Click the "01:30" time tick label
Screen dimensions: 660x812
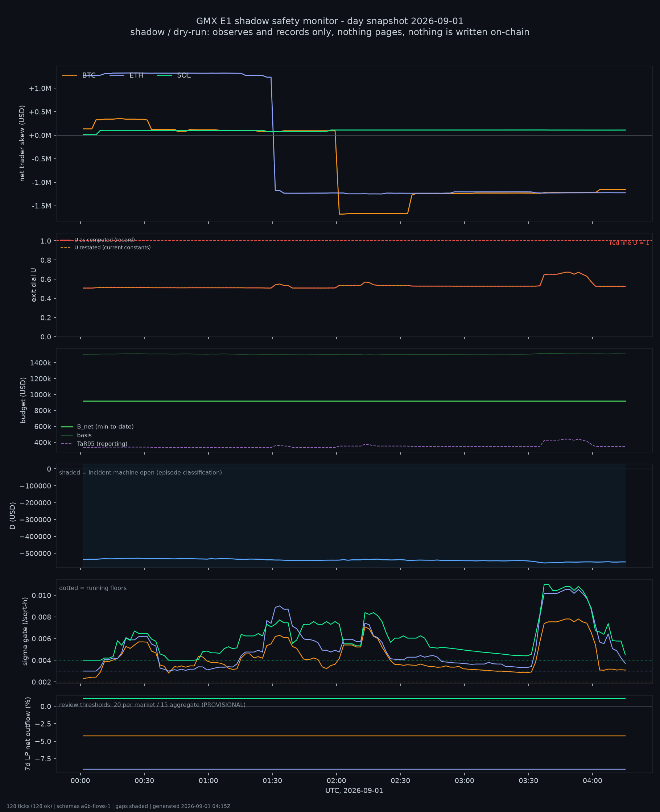[272, 781]
